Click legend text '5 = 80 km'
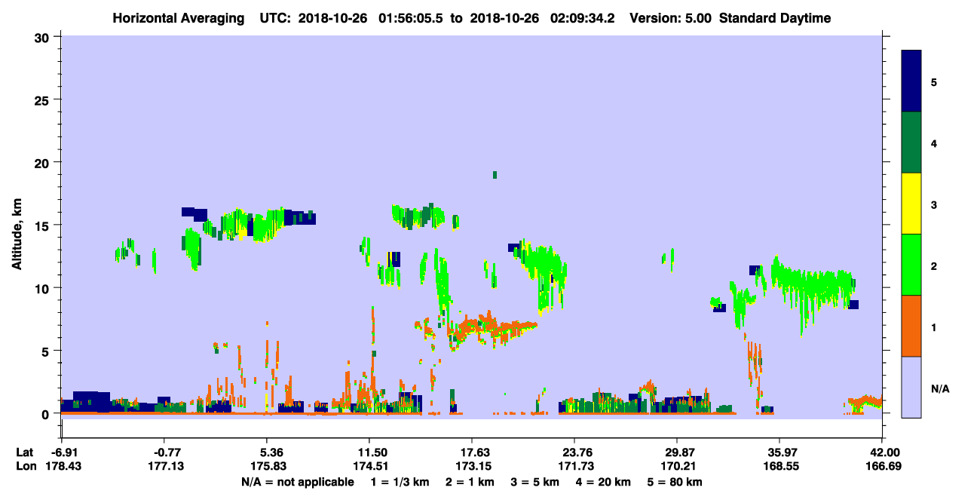The image size is (980, 503). 674,482
